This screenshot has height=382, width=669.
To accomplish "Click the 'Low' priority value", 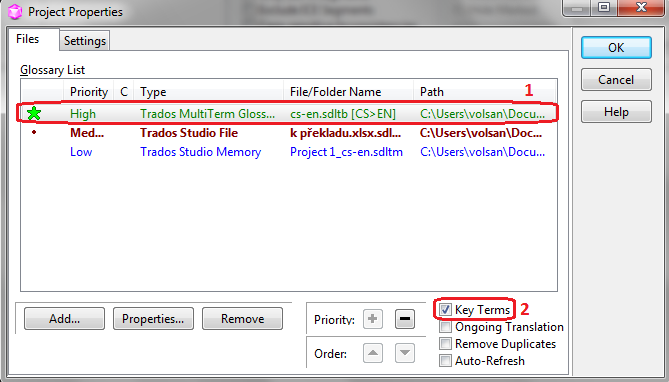I will 81,152.
